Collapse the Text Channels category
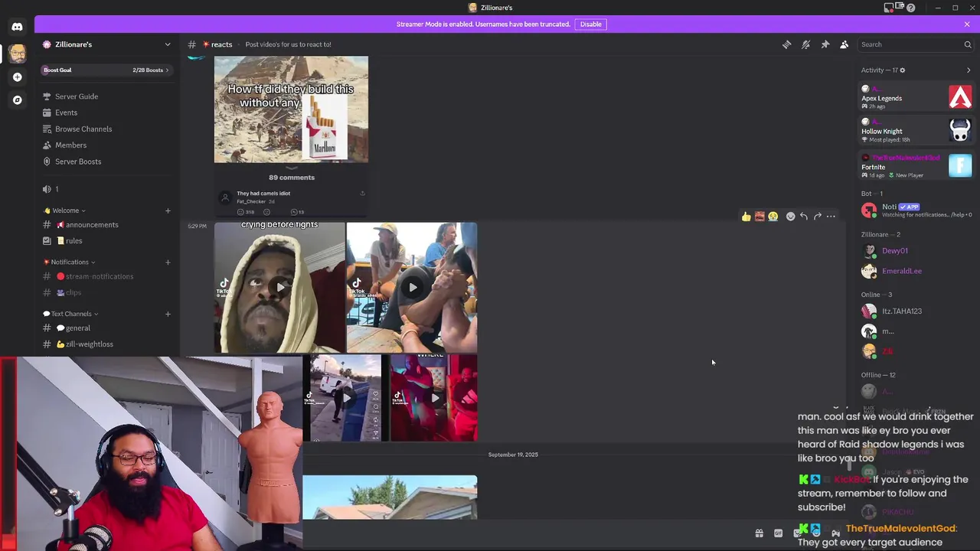Image resolution: width=980 pixels, height=551 pixels. pos(71,314)
